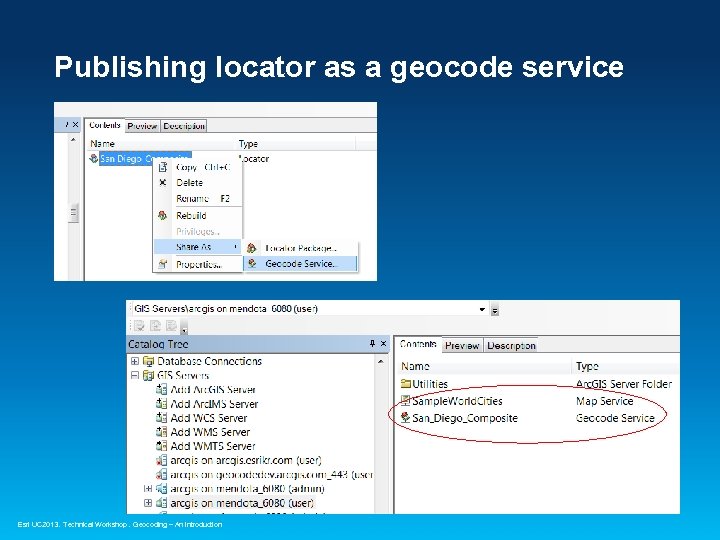Select the Utilities folder row

coord(536,384)
